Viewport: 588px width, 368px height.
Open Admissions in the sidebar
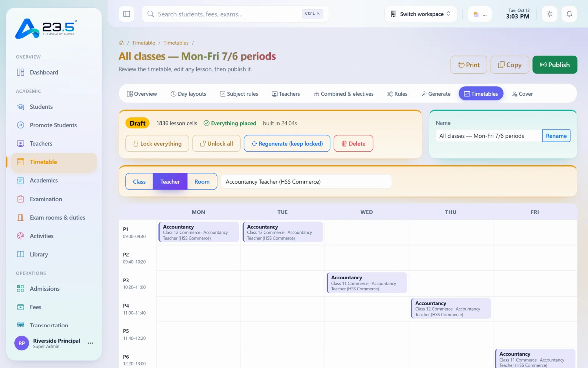click(54, 289)
